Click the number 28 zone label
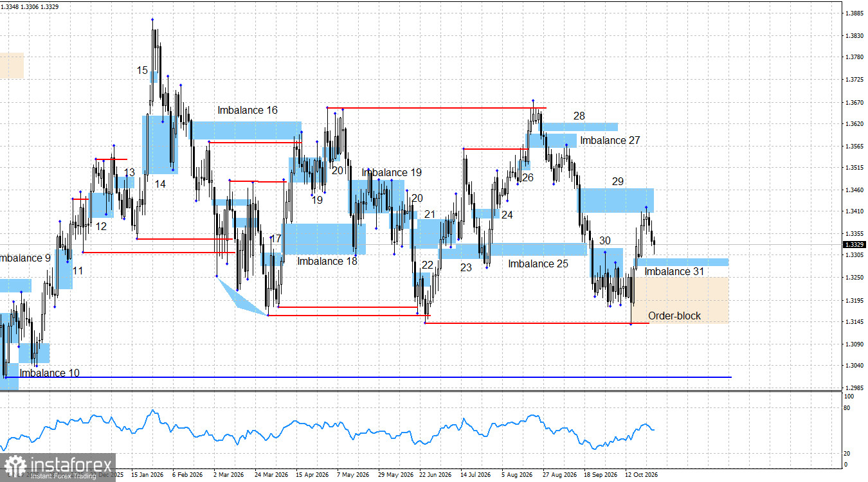This screenshot has width=868, height=482. [x=579, y=116]
